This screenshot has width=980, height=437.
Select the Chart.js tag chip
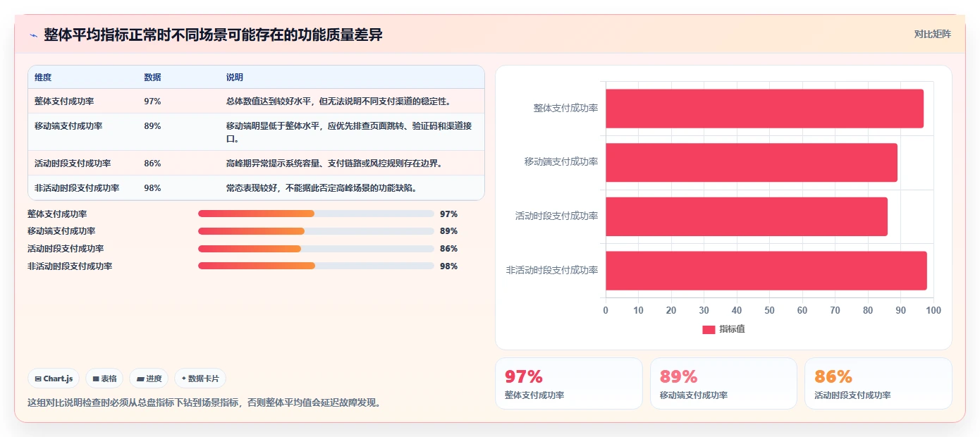[x=54, y=378]
